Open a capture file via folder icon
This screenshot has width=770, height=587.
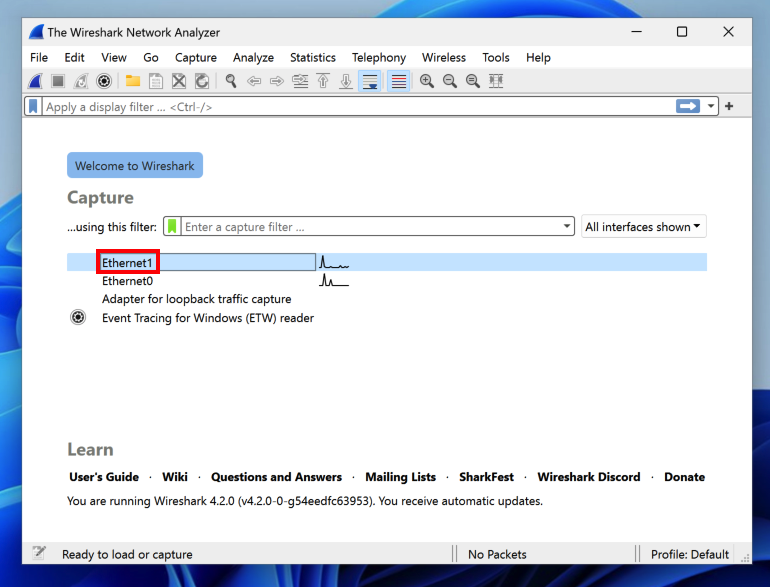point(133,81)
